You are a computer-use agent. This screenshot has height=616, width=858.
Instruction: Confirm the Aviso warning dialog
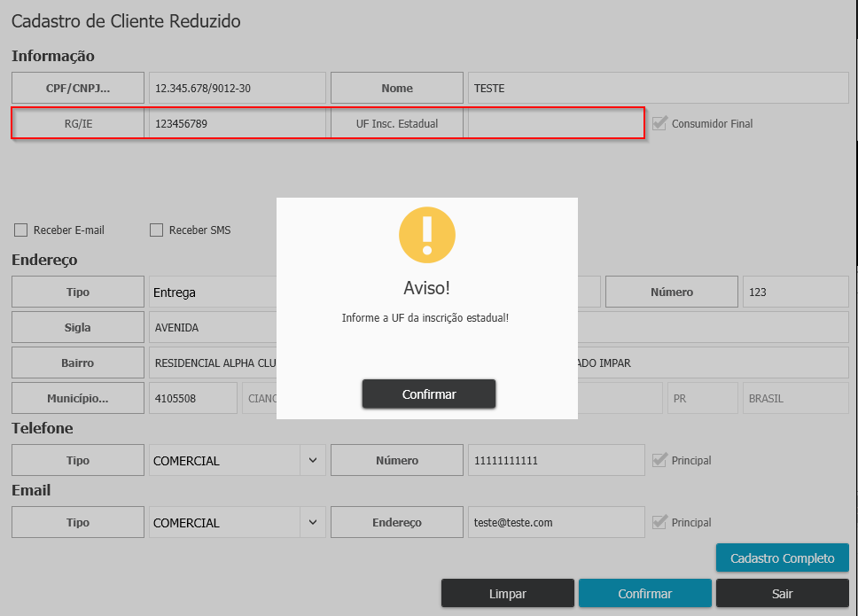point(429,394)
